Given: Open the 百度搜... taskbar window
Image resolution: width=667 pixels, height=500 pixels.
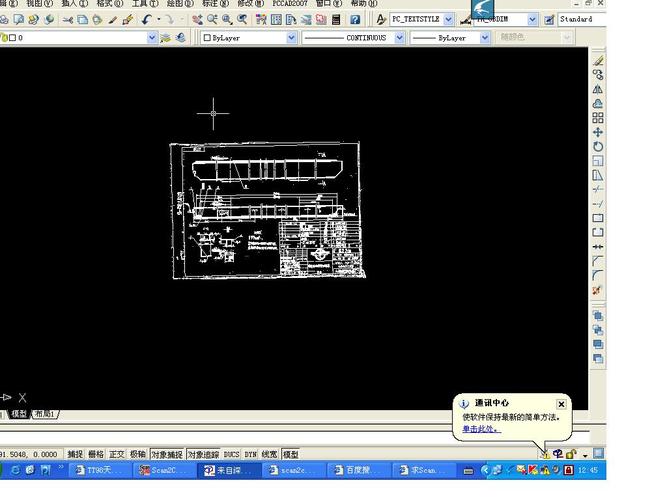Looking at the screenshot, I should point(357,470).
